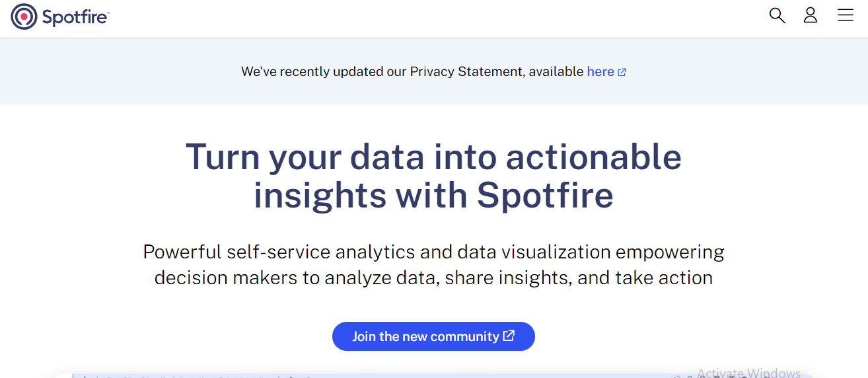Click the Spotfire wordmark text in header
The width and height of the screenshot is (868, 378).
click(73, 17)
